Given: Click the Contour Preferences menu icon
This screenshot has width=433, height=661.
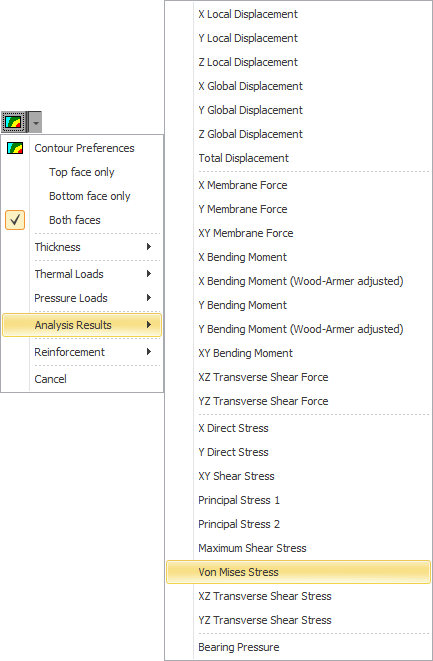Looking at the screenshot, I should 15,148.
